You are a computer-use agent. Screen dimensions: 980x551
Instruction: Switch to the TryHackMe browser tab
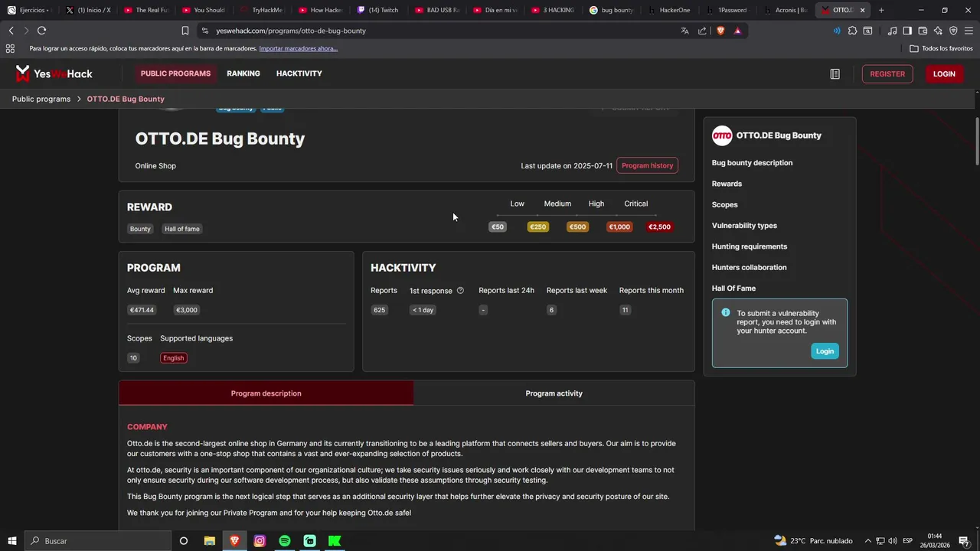tap(262, 10)
